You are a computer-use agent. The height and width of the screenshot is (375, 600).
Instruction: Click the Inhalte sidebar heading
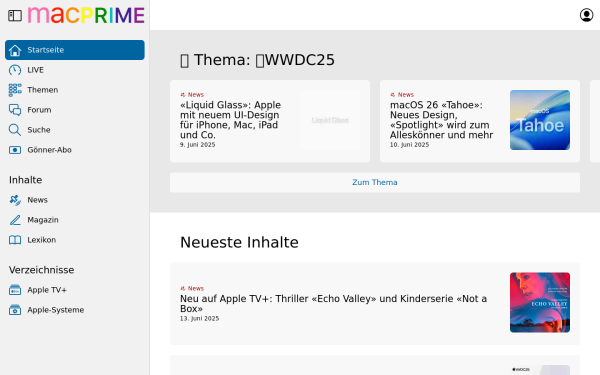point(25,180)
